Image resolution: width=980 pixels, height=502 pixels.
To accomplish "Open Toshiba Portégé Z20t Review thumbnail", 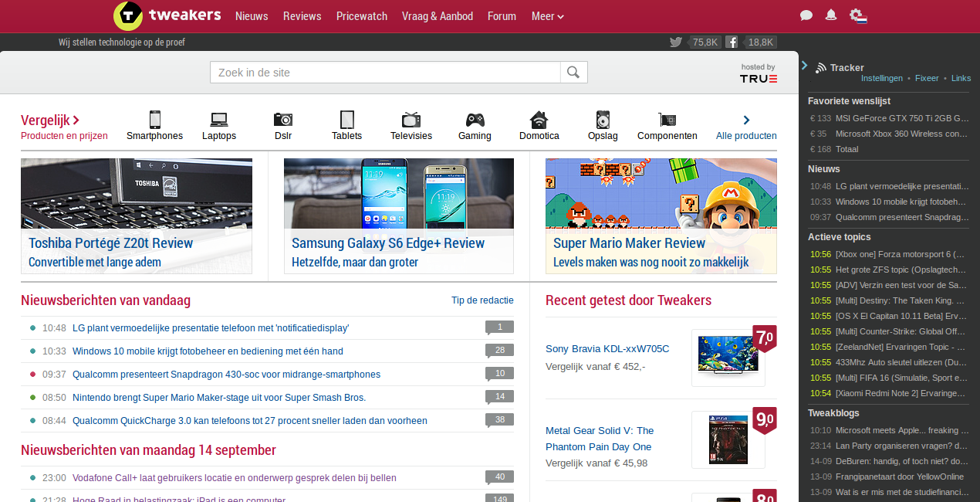I will tap(137, 215).
